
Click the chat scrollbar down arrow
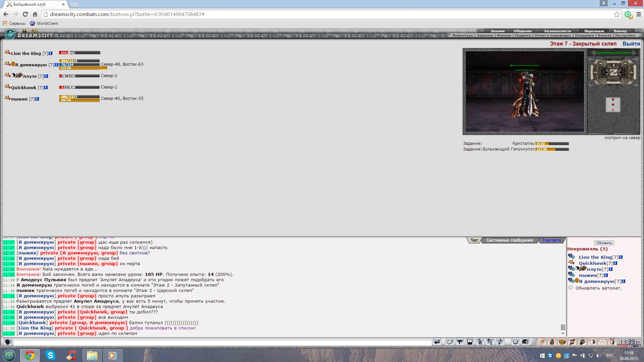(563, 334)
